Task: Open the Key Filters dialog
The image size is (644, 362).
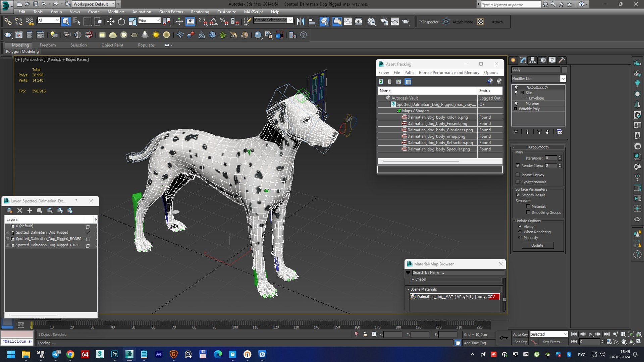Action: point(553,342)
